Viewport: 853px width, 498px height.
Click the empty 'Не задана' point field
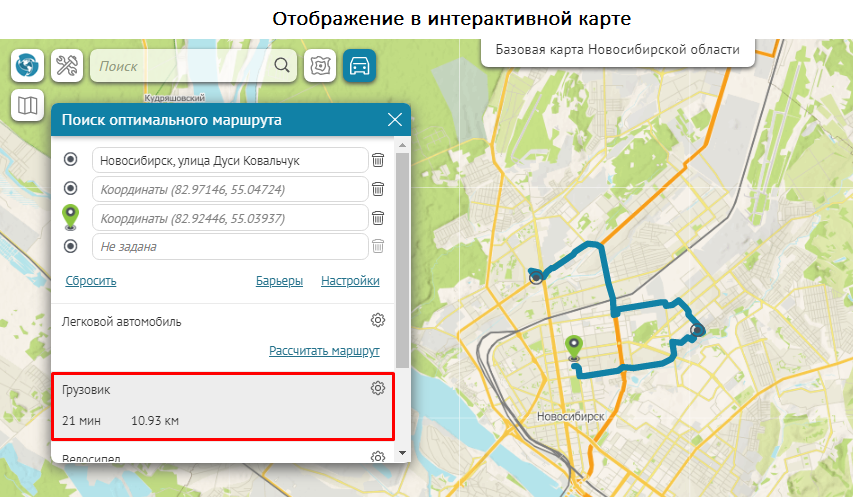tap(230, 246)
